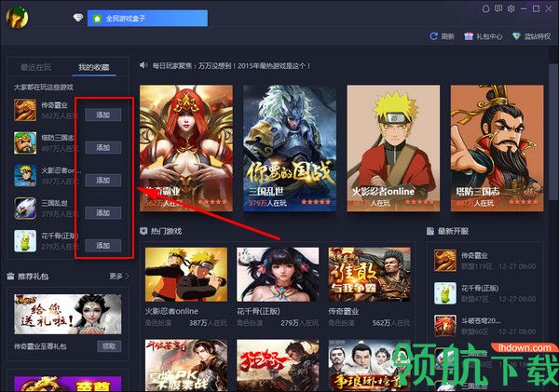Open the 火影忍者online large banner card

point(393,148)
